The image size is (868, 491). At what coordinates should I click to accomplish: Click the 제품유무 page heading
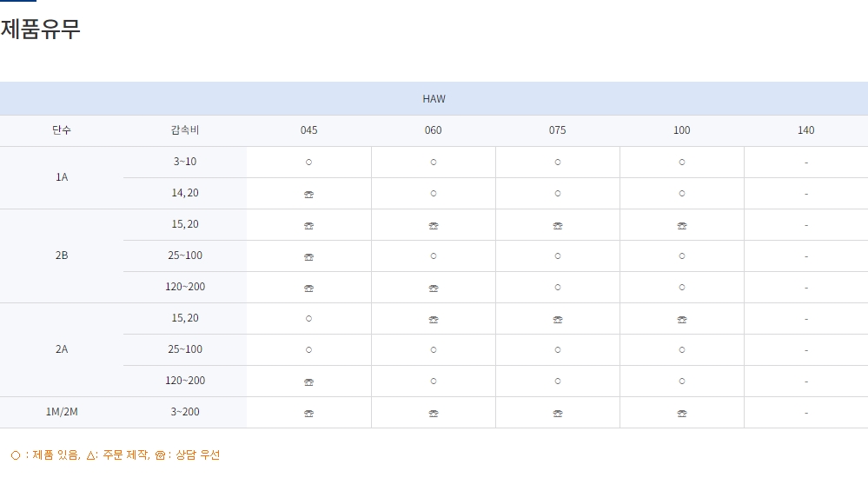coord(41,29)
